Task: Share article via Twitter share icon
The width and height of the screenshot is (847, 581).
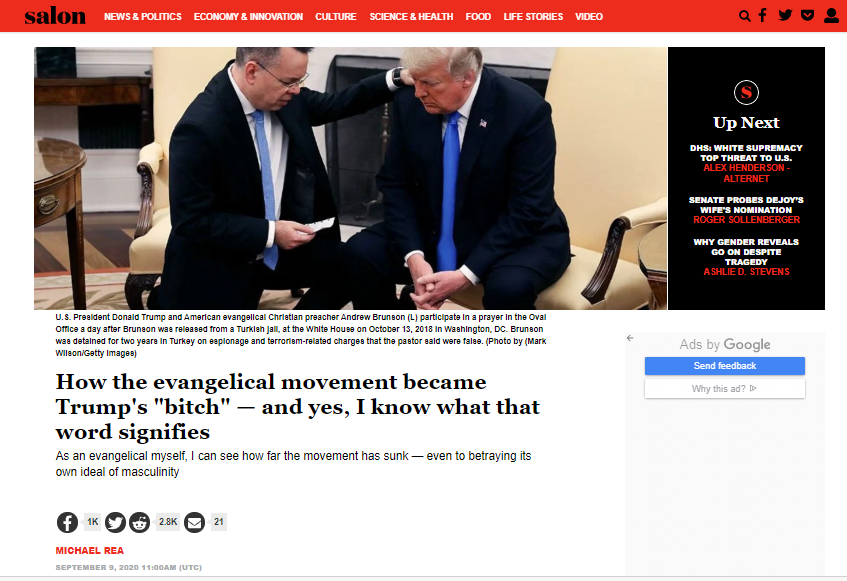Action: (115, 522)
